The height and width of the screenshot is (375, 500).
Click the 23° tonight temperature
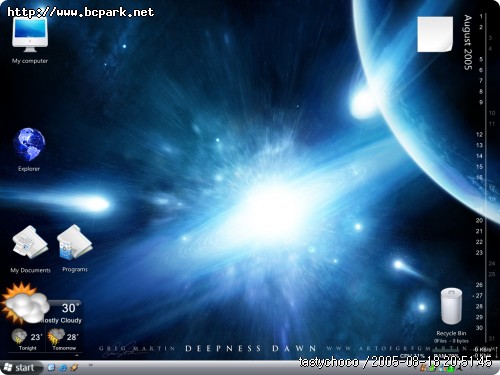click(x=36, y=337)
